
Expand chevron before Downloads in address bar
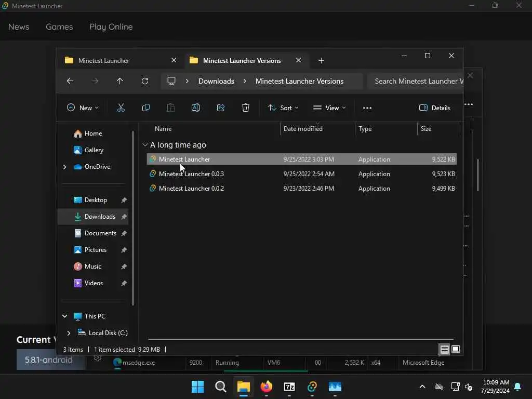click(x=187, y=81)
